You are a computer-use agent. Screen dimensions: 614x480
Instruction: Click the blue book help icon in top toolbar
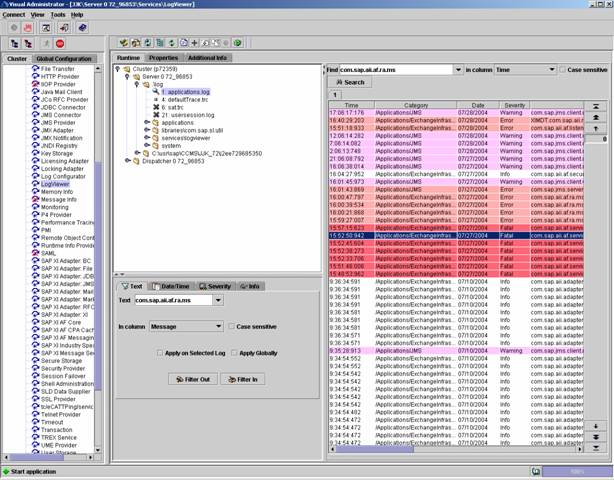tap(82, 28)
